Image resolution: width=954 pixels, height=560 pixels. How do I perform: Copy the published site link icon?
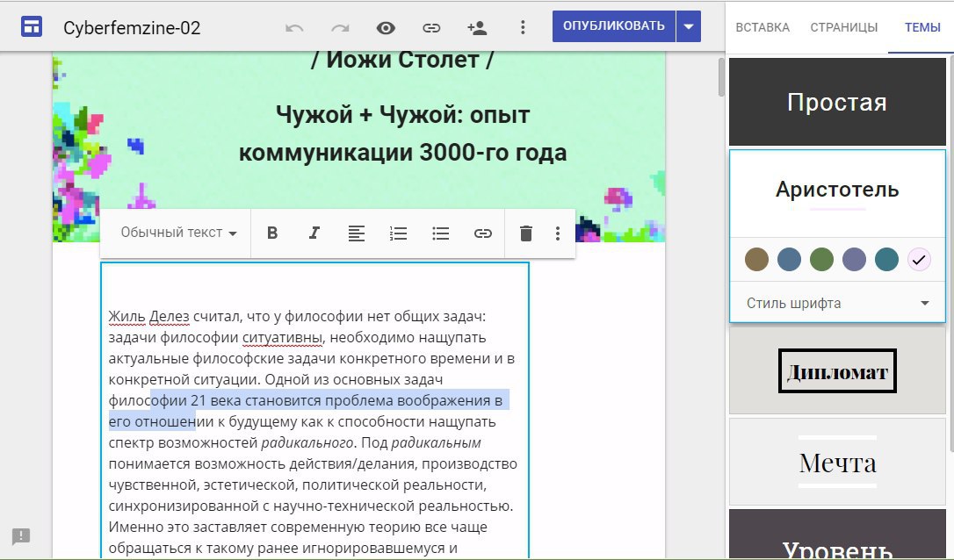pyautogui.click(x=431, y=27)
